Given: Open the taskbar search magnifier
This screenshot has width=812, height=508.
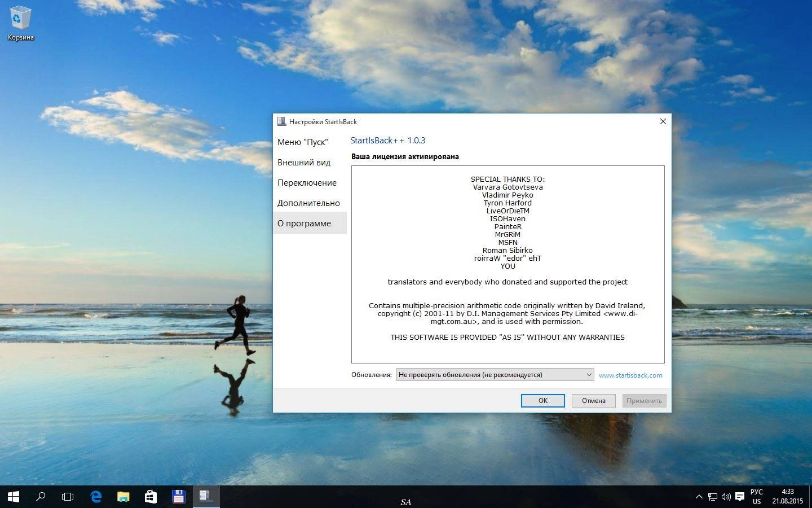Looking at the screenshot, I should point(41,497).
